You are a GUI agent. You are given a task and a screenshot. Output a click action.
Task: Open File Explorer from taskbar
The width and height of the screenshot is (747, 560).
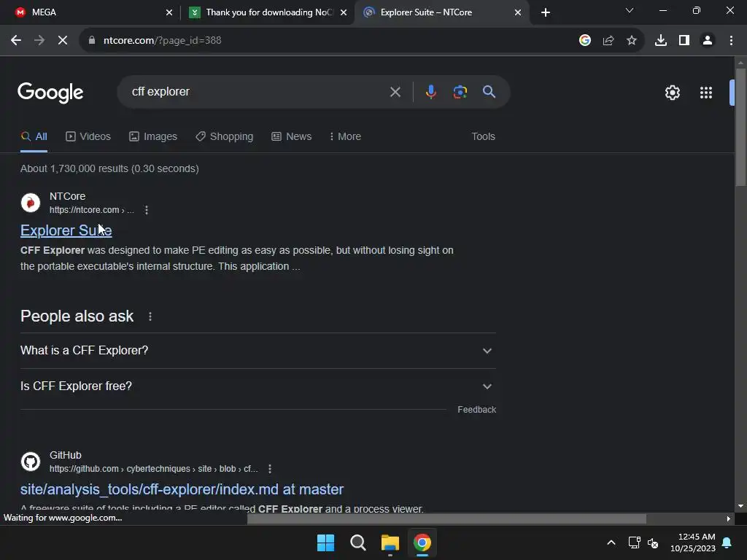pyautogui.click(x=390, y=542)
